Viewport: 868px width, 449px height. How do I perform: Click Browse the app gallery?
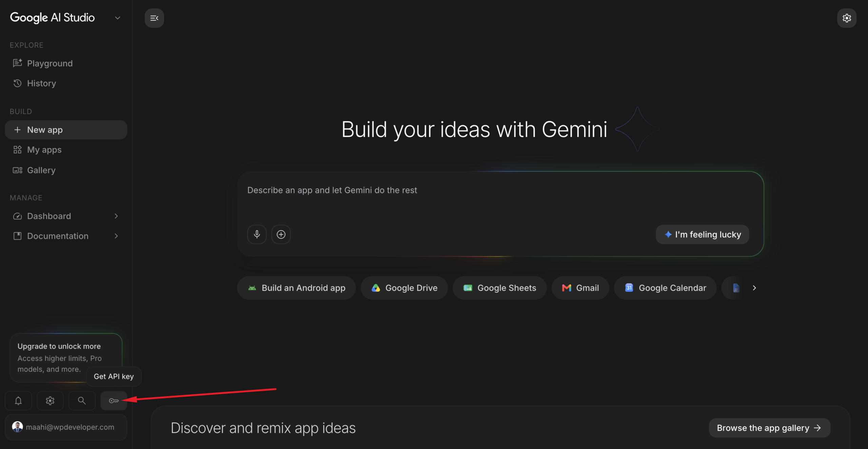tap(769, 428)
